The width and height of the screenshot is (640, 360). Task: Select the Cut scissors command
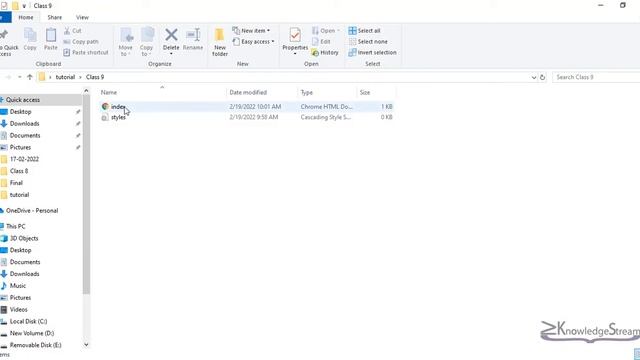coord(73,31)
